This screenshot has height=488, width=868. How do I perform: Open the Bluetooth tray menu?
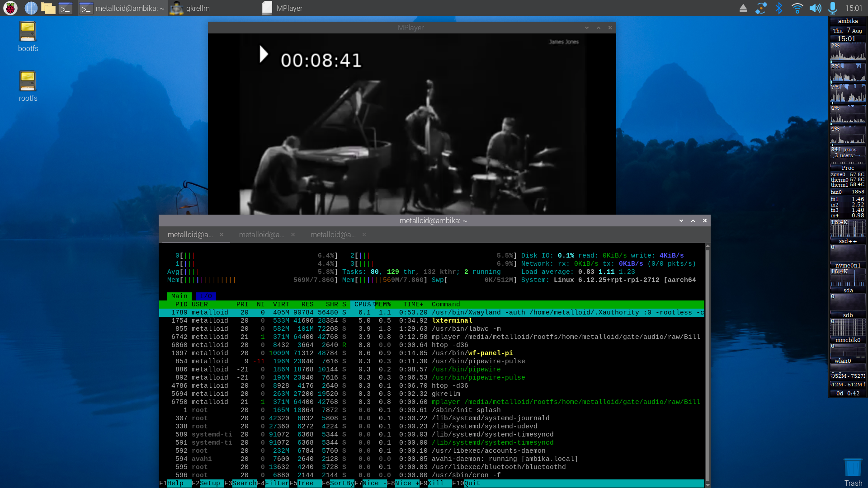778,8
